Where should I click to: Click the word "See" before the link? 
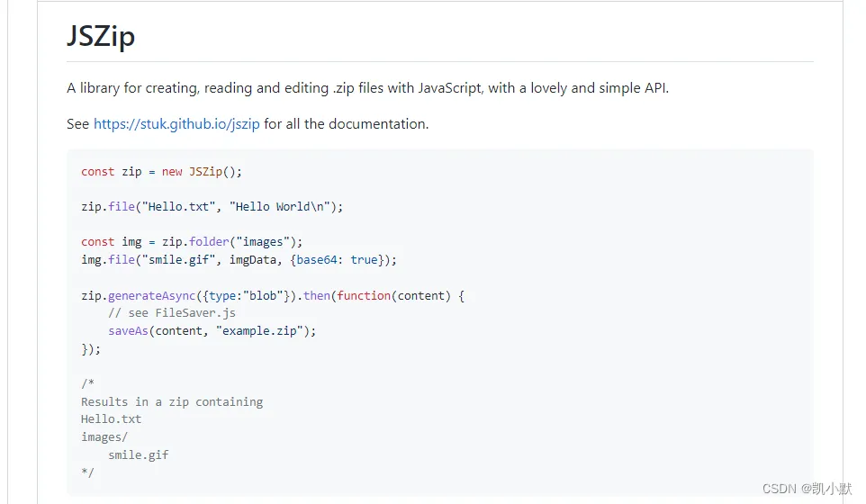coord(77,124)
